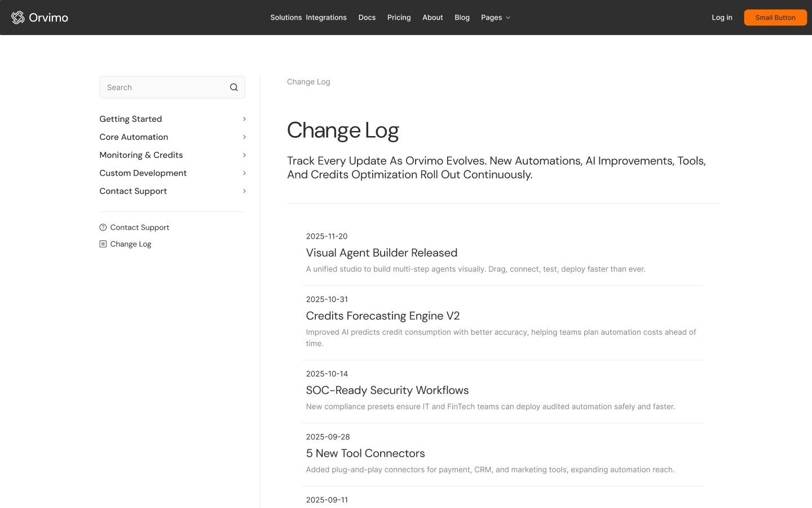
Task: Click the 'A unified studio' description text
Action: [x=476, y=269]
